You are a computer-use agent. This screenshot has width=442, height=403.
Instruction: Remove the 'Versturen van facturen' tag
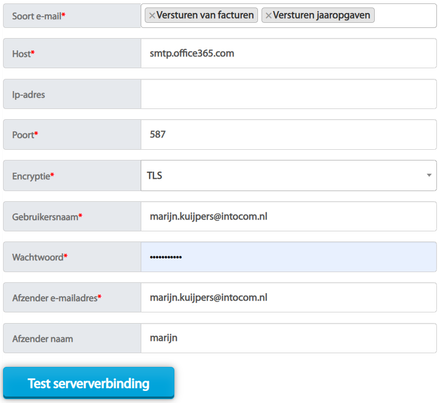[x=152, y=15]
